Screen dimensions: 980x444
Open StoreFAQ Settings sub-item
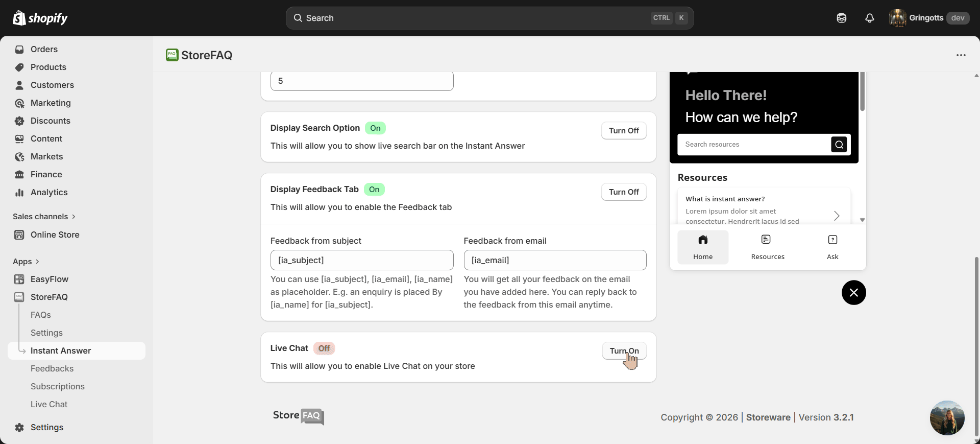click(x=46, y=333)
